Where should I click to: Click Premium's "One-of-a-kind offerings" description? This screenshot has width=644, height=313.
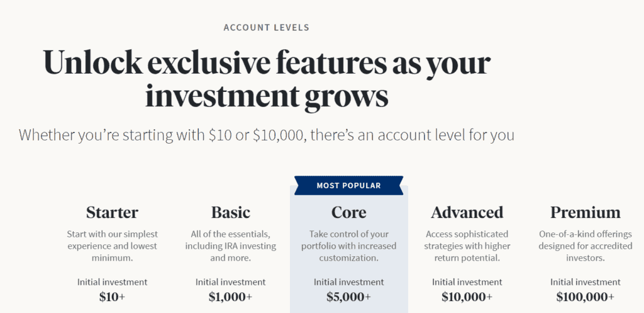[x=585, y=246]
